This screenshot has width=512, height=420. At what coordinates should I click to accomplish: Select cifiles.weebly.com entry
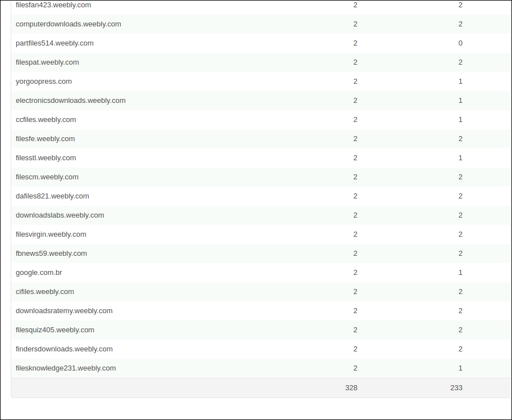coord(45,292)
